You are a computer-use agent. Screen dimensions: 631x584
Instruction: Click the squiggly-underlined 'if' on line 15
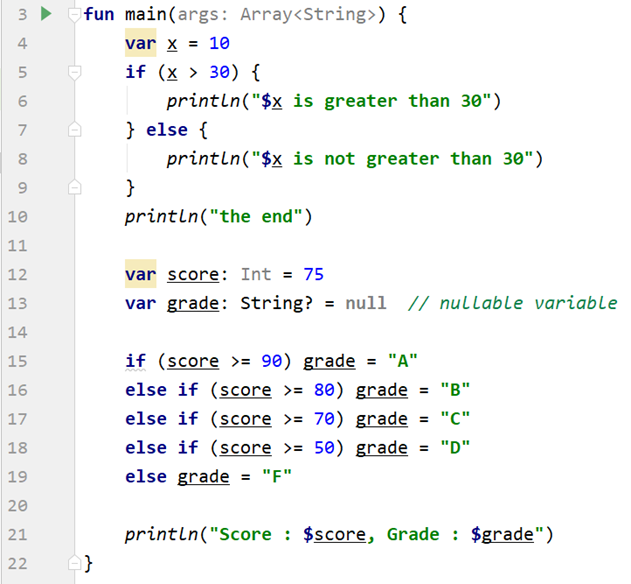(x=136, y=361)
